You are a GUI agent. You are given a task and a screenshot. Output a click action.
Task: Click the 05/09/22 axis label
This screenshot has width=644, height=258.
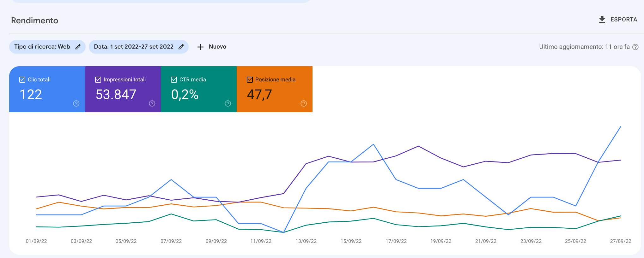pyautogui.click(x=126, y=241)
